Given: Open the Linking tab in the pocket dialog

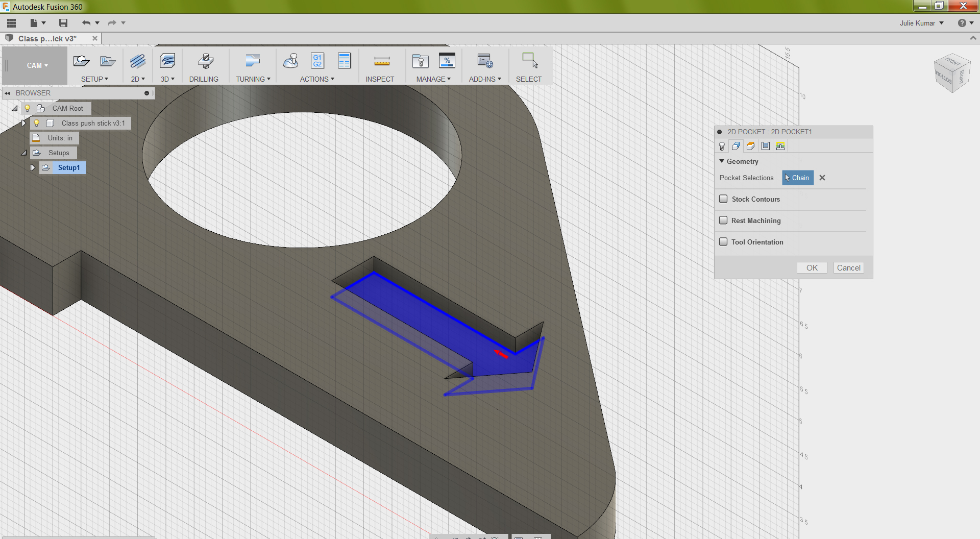Looking at the screenshot, I should point(780,146).
